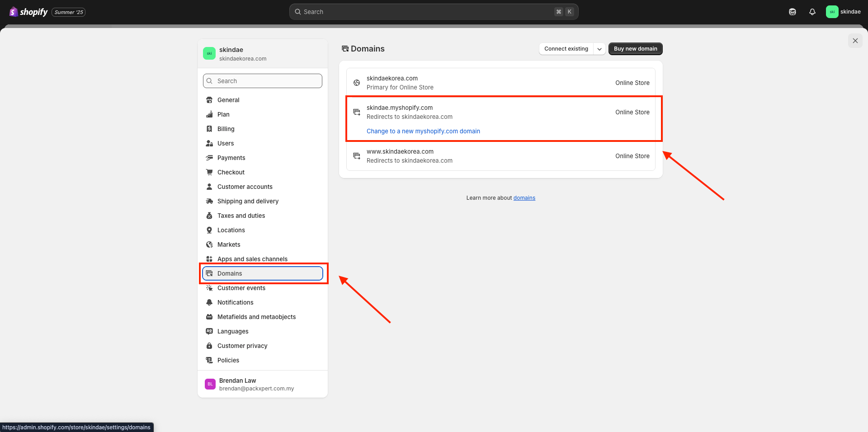Open Notifications settings in sidebar
The image size is (868, 432).
tap(263, 302)
